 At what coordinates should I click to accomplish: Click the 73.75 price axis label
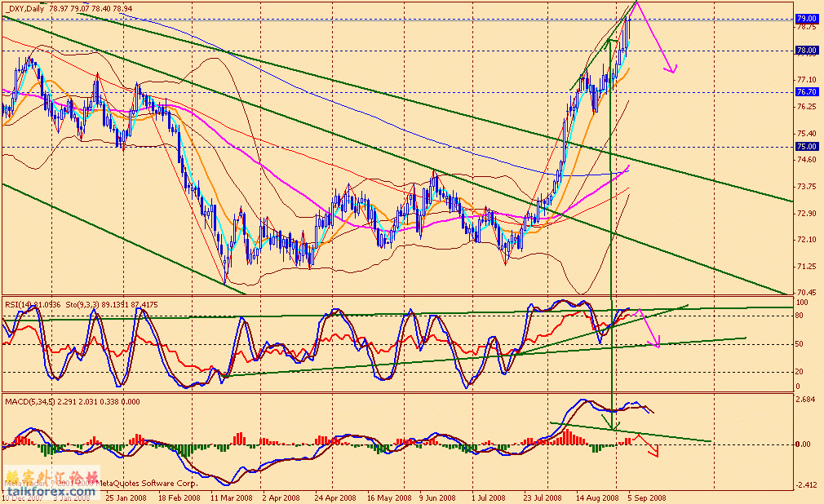point(807,187)
